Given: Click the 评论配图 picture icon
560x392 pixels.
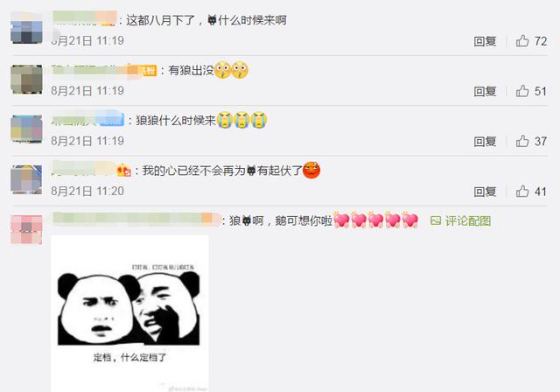Looking at the screenshot, I should 436,221.
